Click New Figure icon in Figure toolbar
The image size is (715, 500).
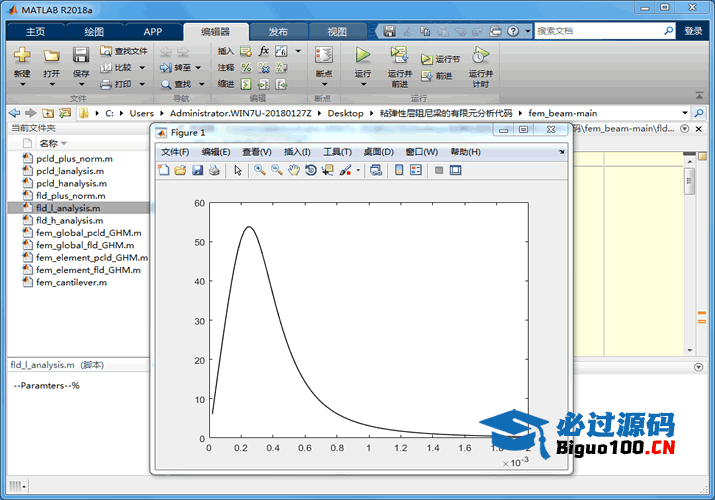(x=164, y=170)
